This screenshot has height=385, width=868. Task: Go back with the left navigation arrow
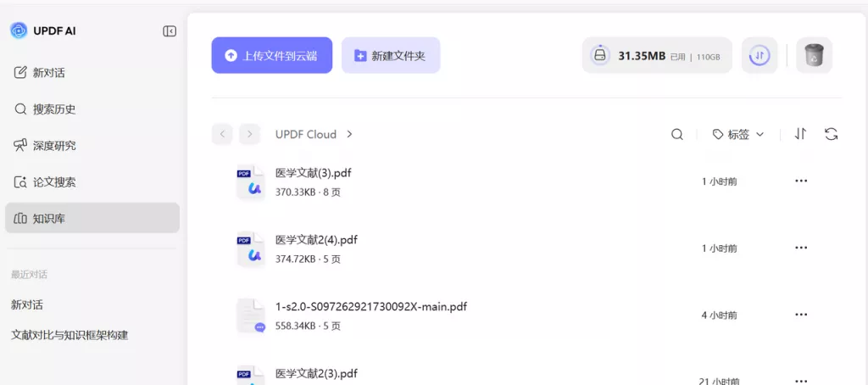(x=222, y=134)
